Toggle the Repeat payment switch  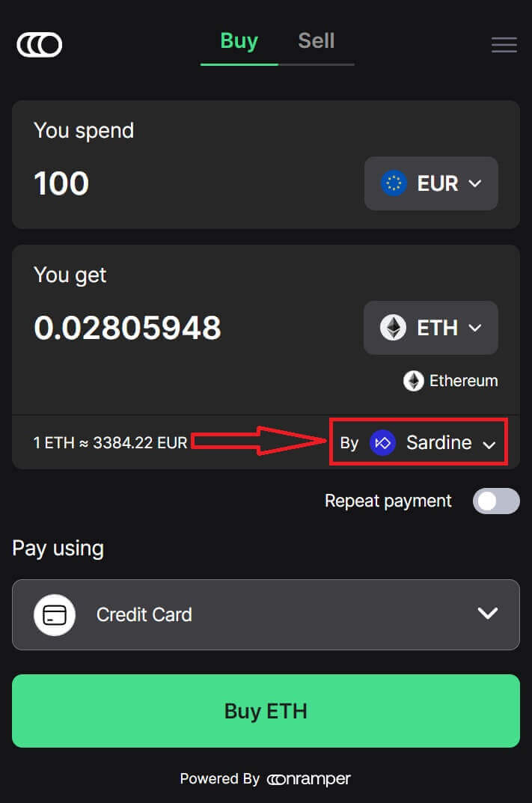point(495,501)
